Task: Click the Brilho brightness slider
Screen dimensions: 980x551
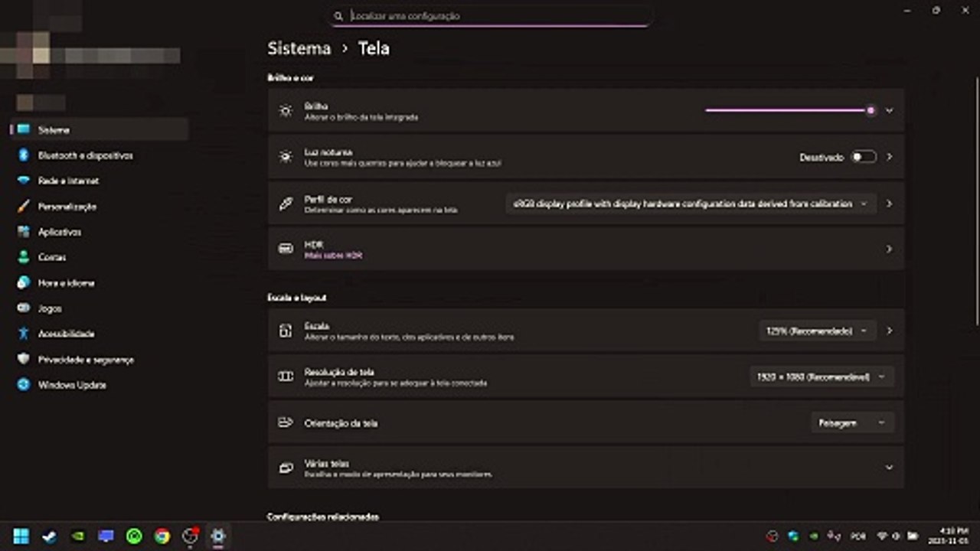Action: [x=789, y=110]
